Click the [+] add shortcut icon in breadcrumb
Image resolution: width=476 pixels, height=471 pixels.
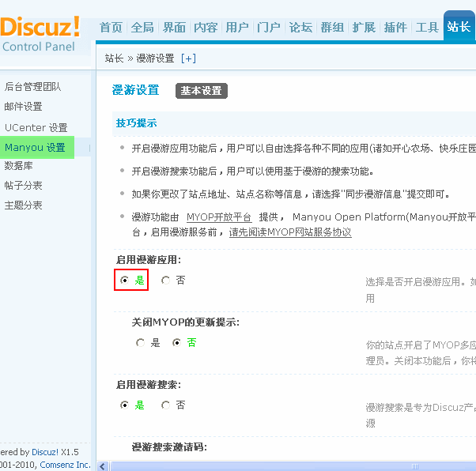pos(188,58)
